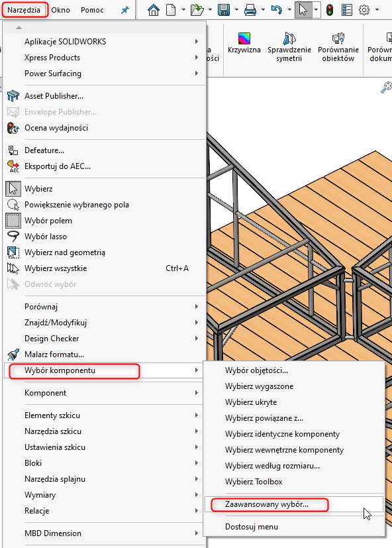Viewport: 392px width, 548px height.
Task: Open Dostosuj menu in the submenu
Action: [x=294, y=527]
